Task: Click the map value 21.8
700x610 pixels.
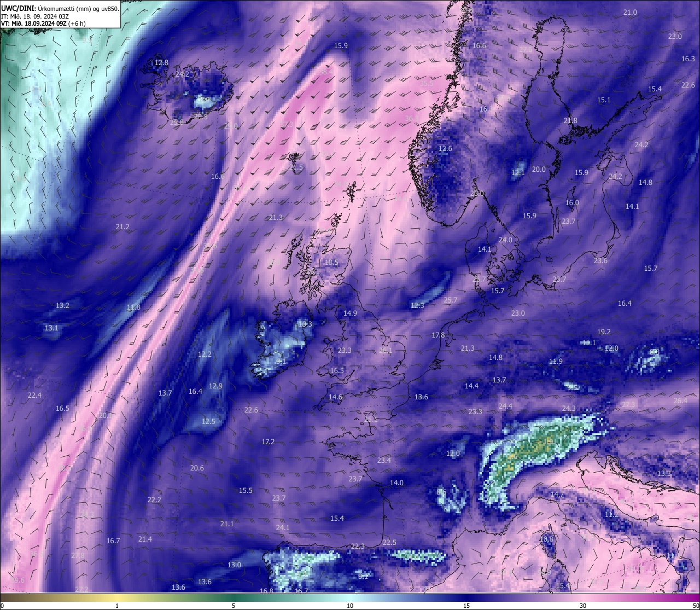Action: pyautogui.click(x=570, y=121)
